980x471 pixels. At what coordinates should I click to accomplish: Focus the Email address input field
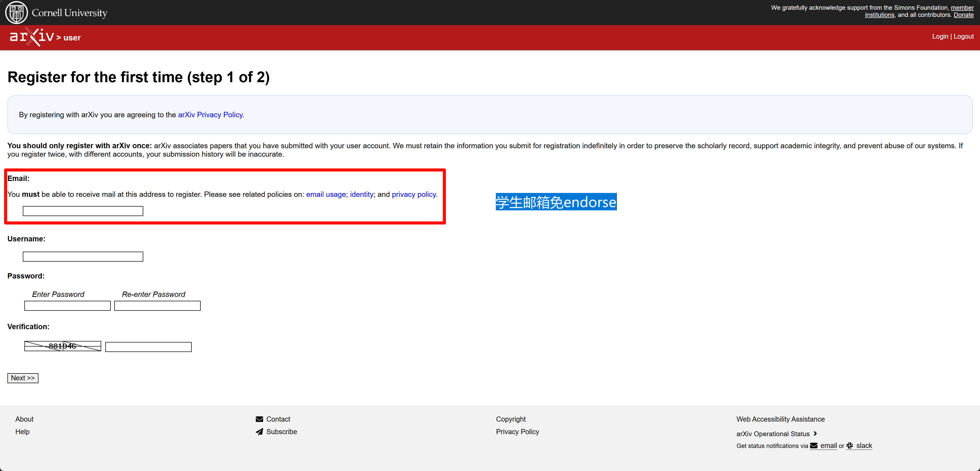83,211
